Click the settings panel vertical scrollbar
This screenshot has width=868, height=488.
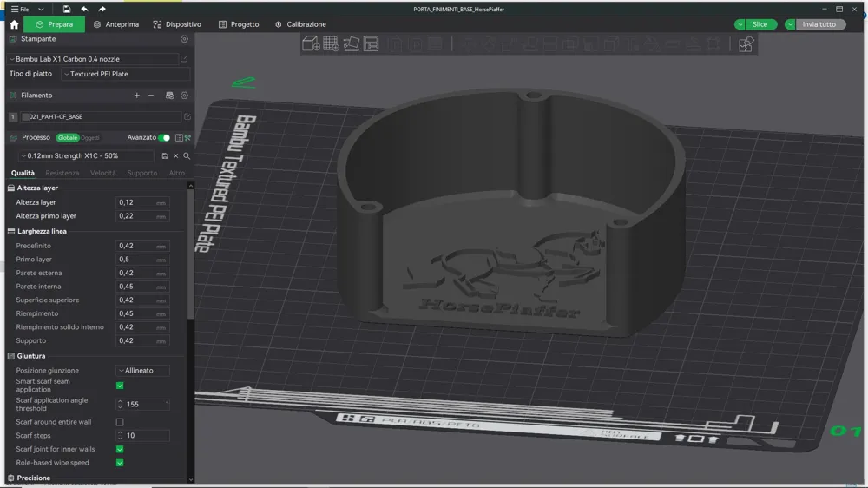point(190,254)
